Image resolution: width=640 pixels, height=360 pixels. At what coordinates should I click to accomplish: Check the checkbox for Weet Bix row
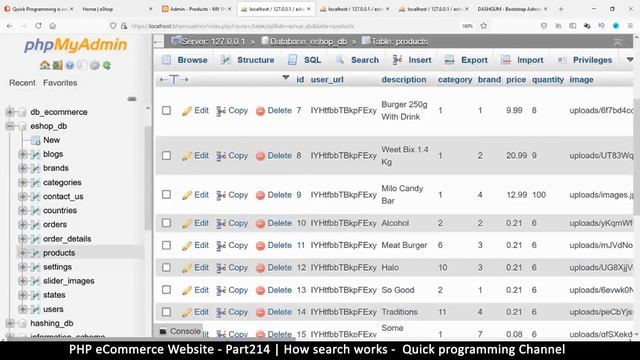[167, 156]
